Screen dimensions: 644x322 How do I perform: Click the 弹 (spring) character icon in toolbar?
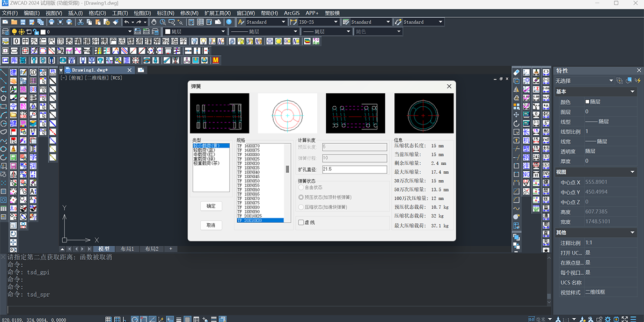pos(156,41)
